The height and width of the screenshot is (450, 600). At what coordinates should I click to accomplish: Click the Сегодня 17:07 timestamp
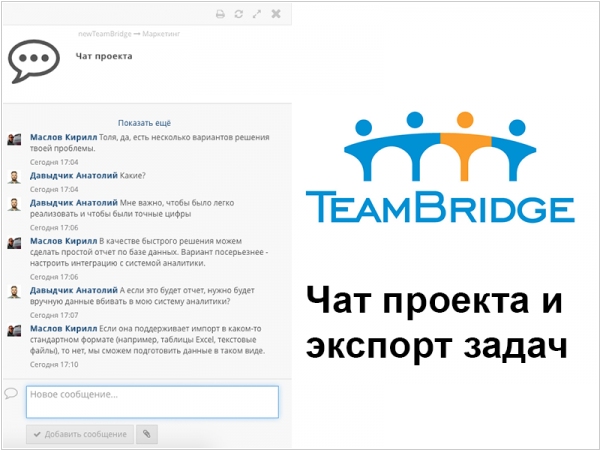point(54,315)
